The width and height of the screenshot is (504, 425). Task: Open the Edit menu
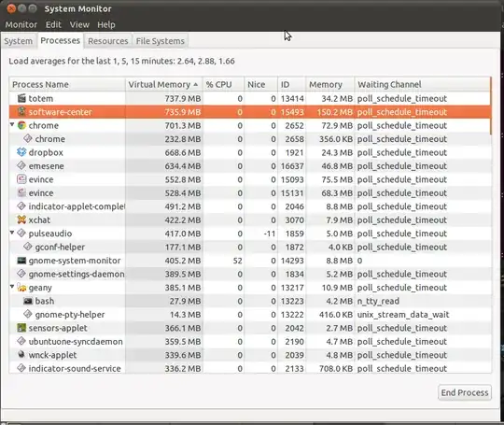(x=53, y=25)
